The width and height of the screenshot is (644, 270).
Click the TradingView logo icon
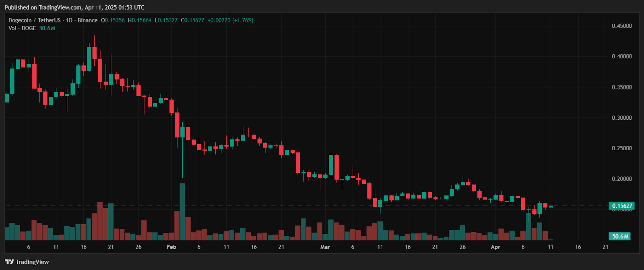[9, 262]
